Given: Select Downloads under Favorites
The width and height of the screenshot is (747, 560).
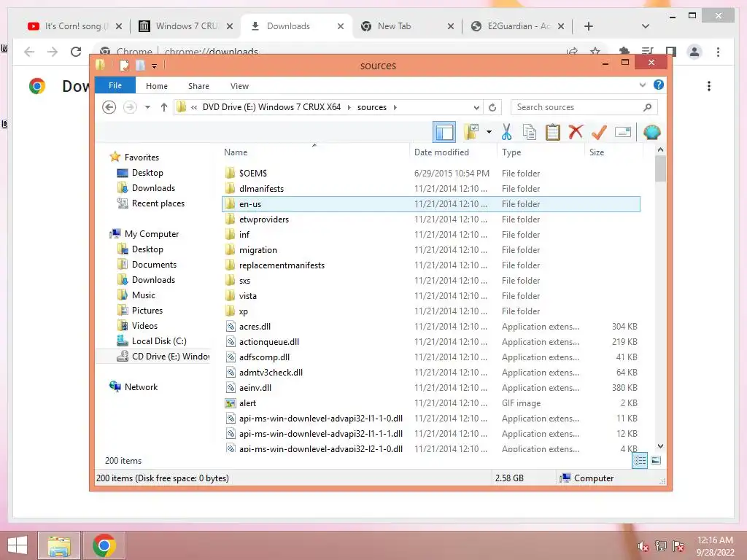Looking at the screenshot, I should [x=153, y=188].
